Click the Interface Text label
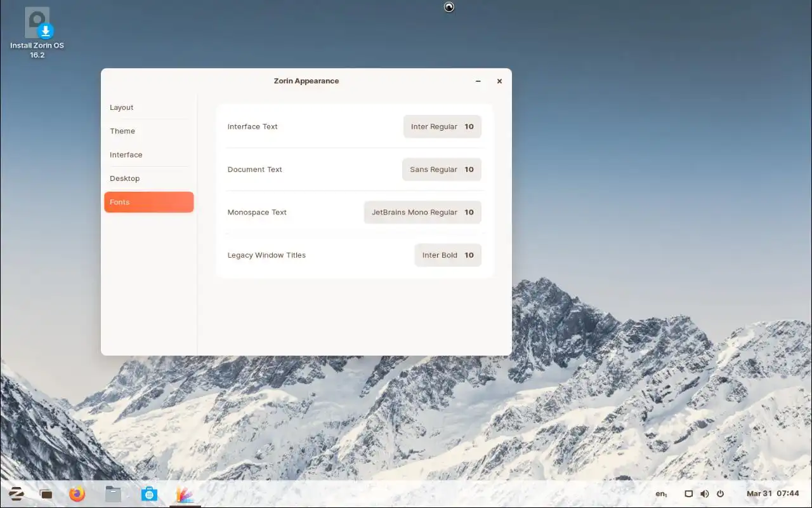 point(252,126)
